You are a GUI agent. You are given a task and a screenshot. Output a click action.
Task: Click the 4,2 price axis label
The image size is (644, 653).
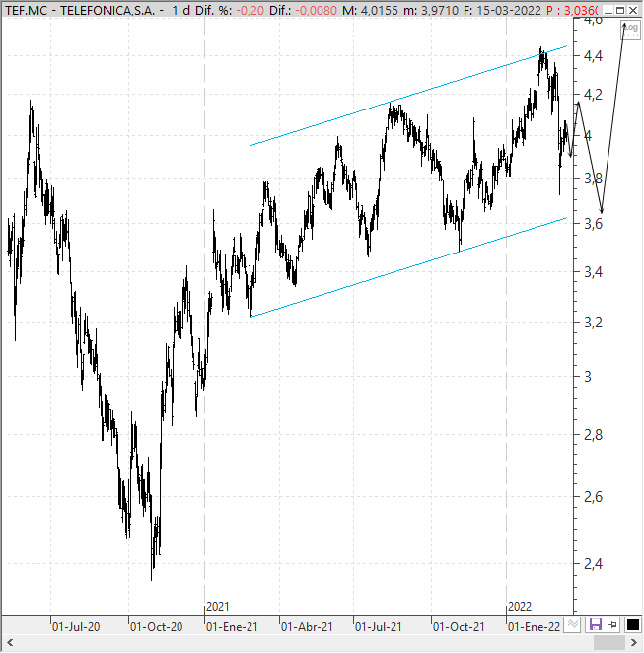pos(594,95)
